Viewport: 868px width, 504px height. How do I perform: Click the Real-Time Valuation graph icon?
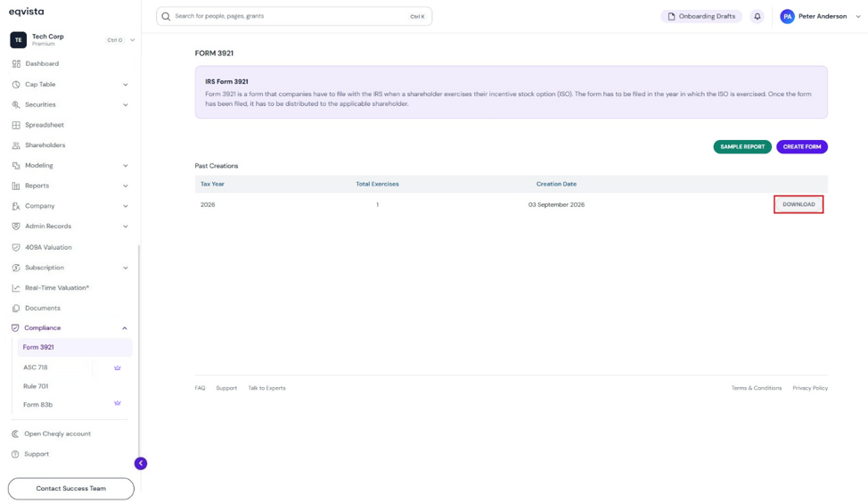pos(16,288)
